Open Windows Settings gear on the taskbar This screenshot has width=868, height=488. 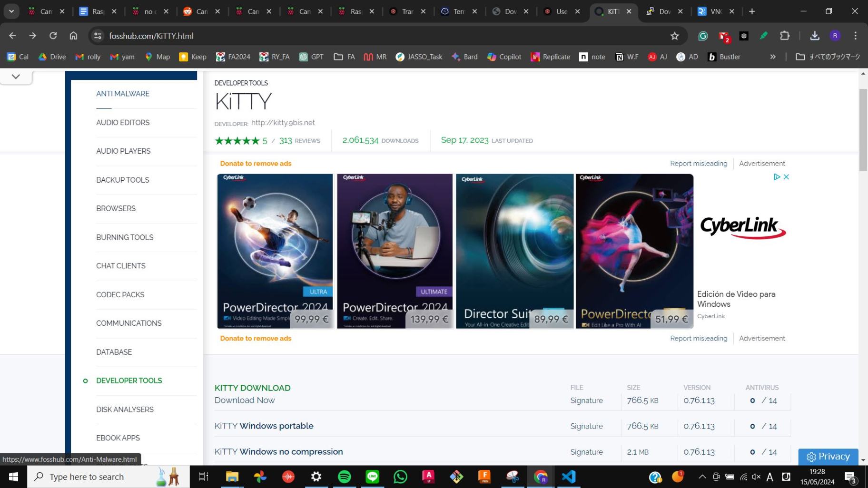point(316,477)
